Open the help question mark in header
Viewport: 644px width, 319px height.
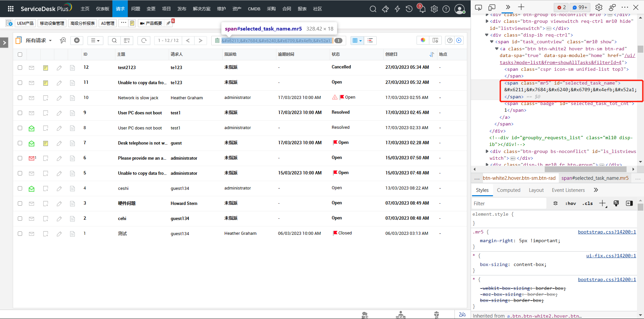click(x=446, y=9)
